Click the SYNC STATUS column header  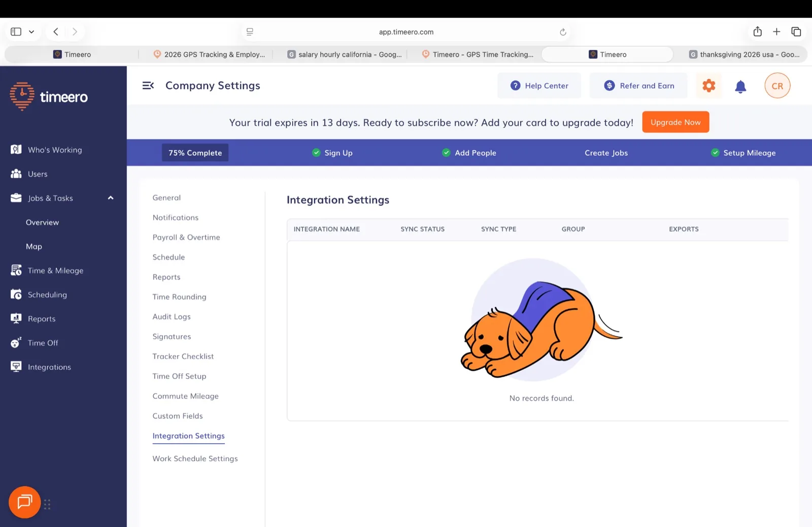click(x=422, y=229)
